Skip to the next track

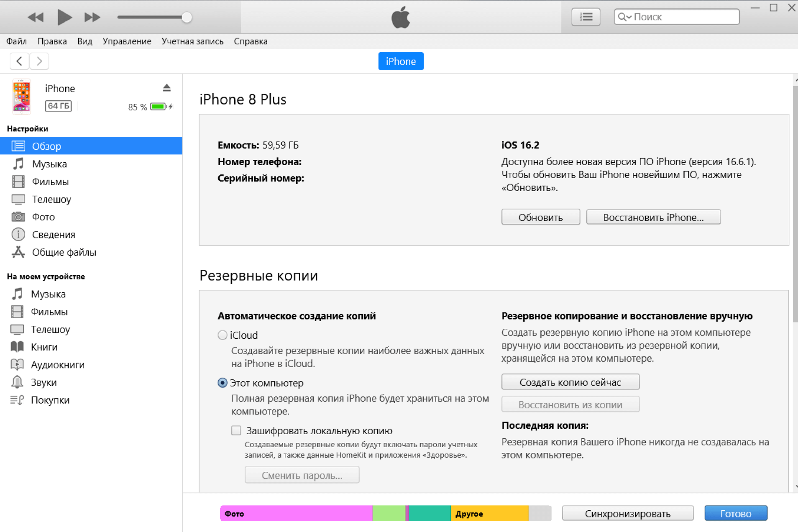pos(92,17)
